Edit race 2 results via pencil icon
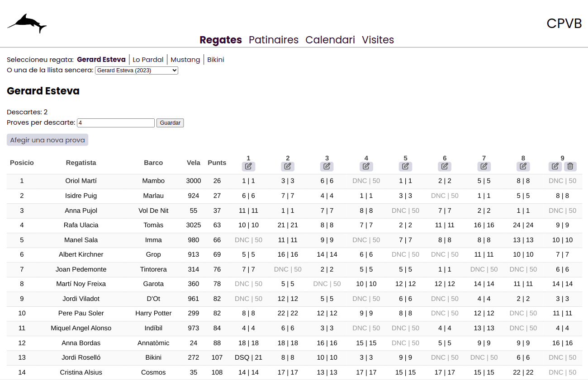Image resolution: width=588 pixels, height=380 pixels. click(288, 166)
